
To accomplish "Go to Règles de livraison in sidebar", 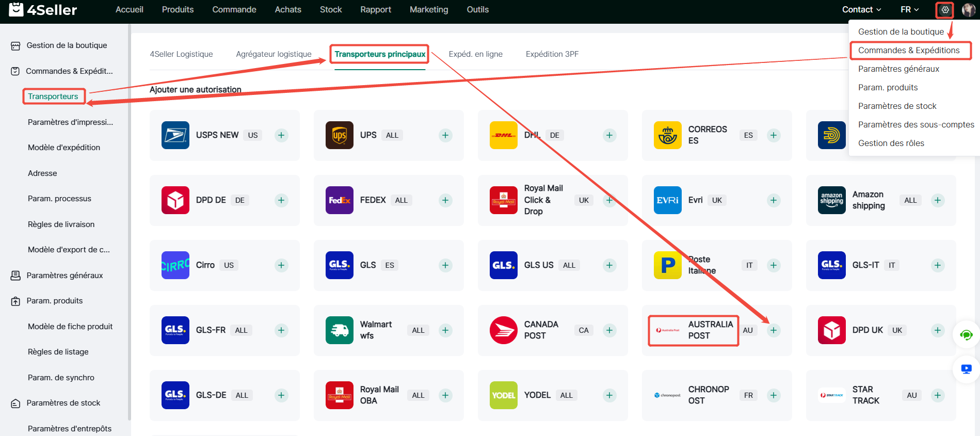I will tap(61, 224).
